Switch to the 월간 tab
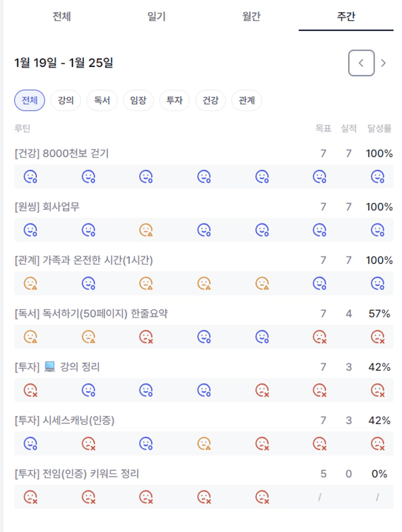Viewport: 402px width, 532px height. point(251,17)
